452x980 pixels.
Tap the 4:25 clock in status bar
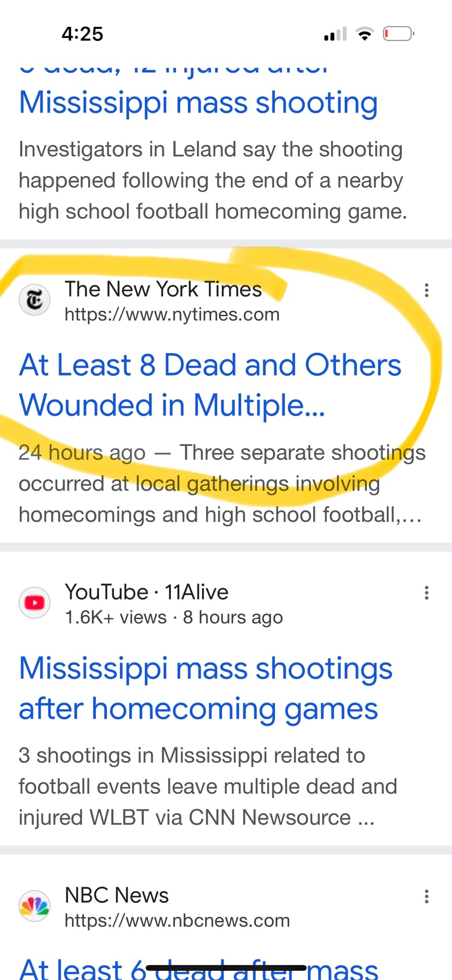(82, 34)
